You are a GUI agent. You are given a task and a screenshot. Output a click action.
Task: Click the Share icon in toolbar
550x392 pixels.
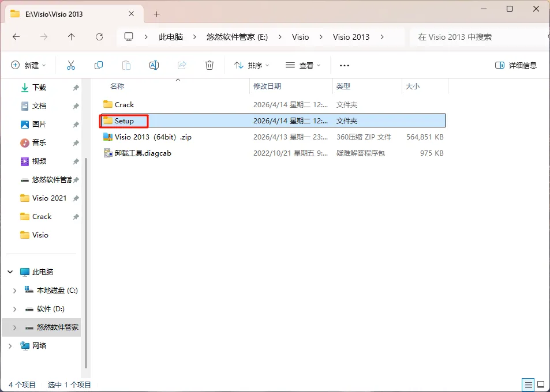[x=182, y=65]
